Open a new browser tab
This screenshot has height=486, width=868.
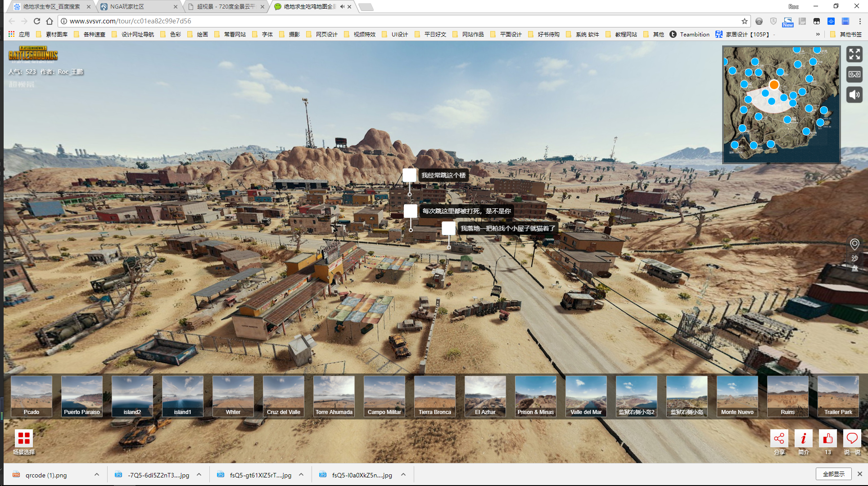366,7
